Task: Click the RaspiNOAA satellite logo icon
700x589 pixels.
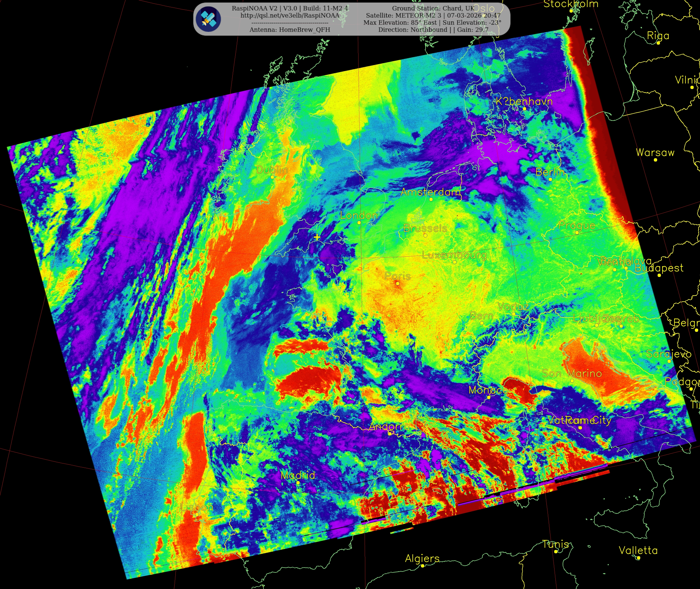Action: click(208, 19)
